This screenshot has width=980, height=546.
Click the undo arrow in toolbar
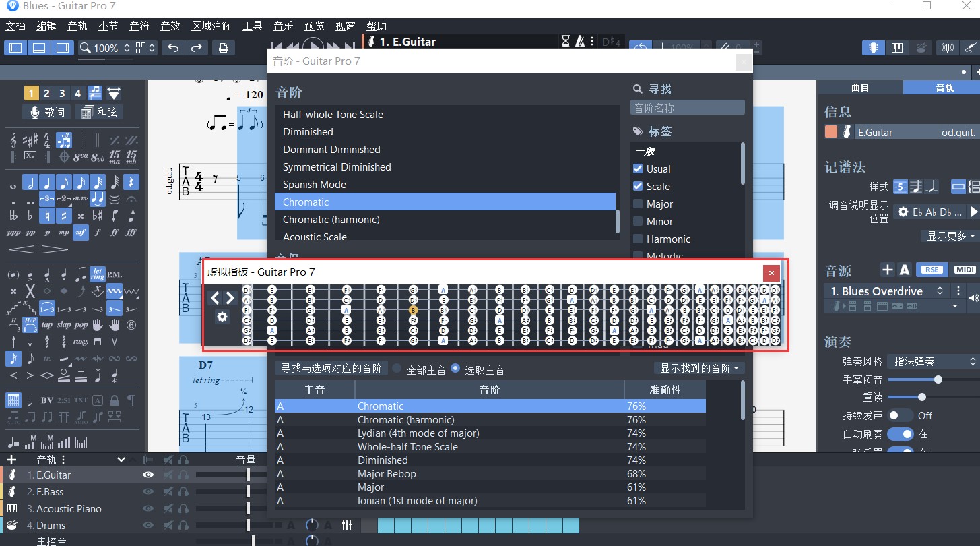(173, 48)
